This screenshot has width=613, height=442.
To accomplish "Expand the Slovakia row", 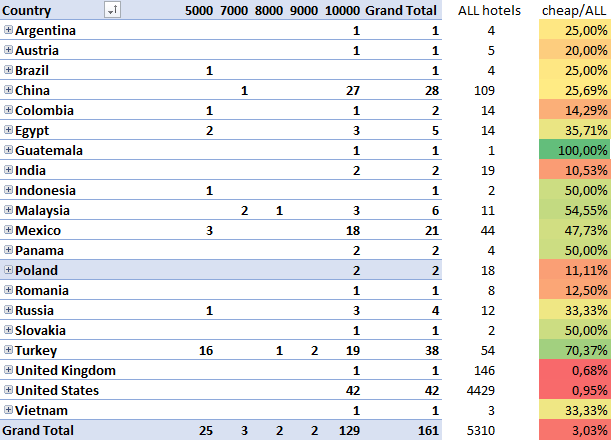I will tap(8, 329).
